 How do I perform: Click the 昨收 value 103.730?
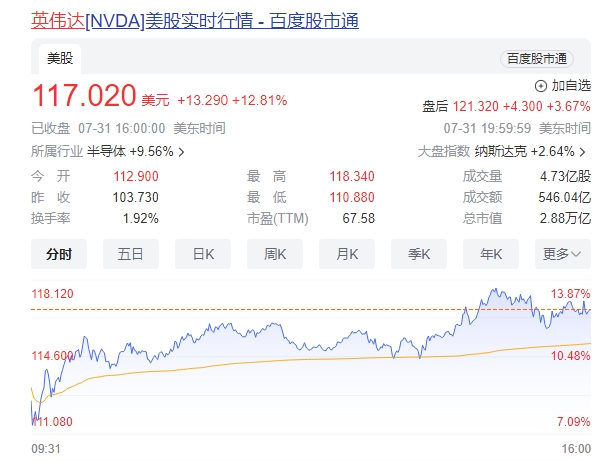tap(136, 197)
